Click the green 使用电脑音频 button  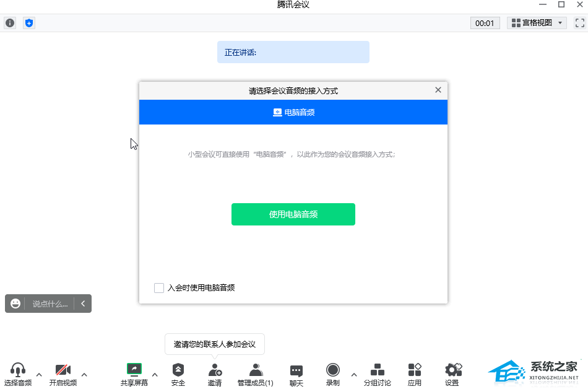click(x=293, y=214)
